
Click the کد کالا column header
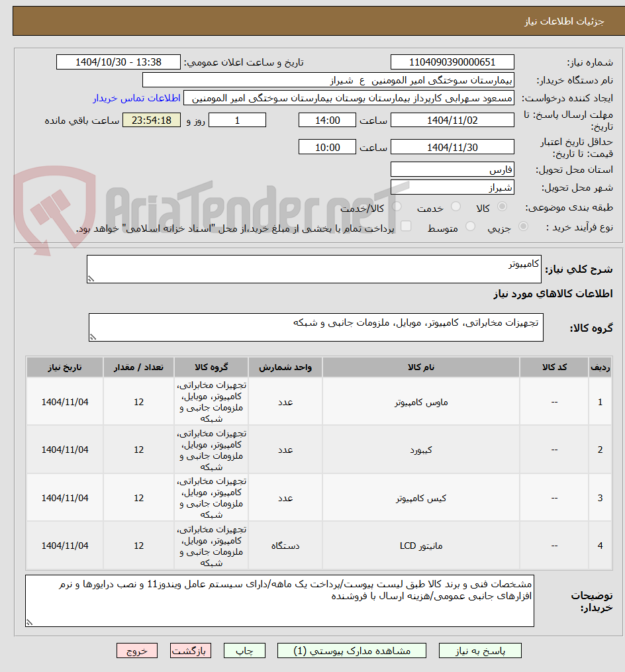pyautogui.click(x=554, y=367)
